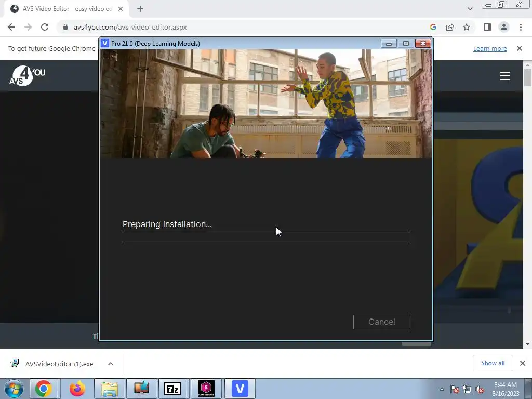Show all downloads
This screenshot has width=532, height=399.
click(x=493, y=363)
